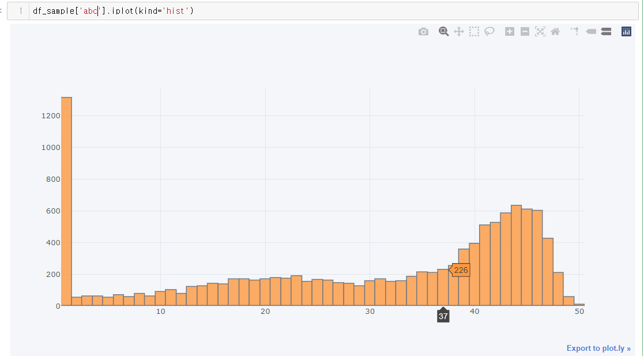This screenshot has width=644, height=356.
Task: Click x-axis tick label 50
Action: pyautogui.click(x=579, y=312)
